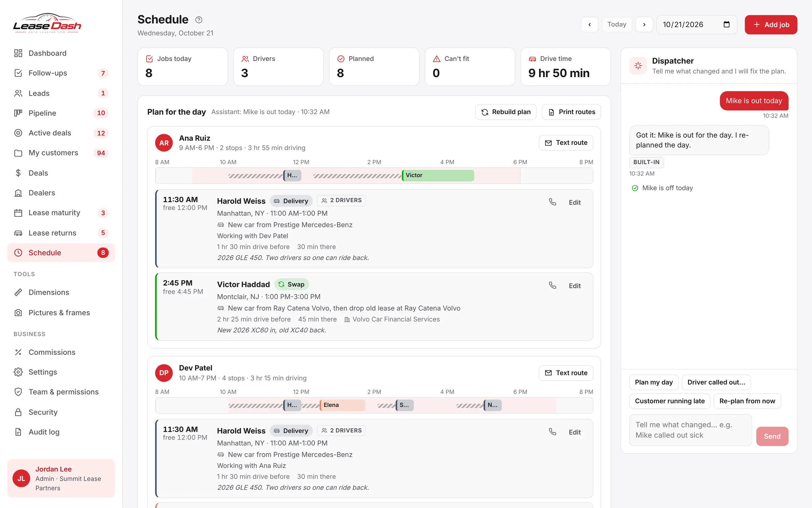The height and width of the screenshot is (508, 812).
Task: Open Jordan Lee user profile card
Action: [61, 478]
